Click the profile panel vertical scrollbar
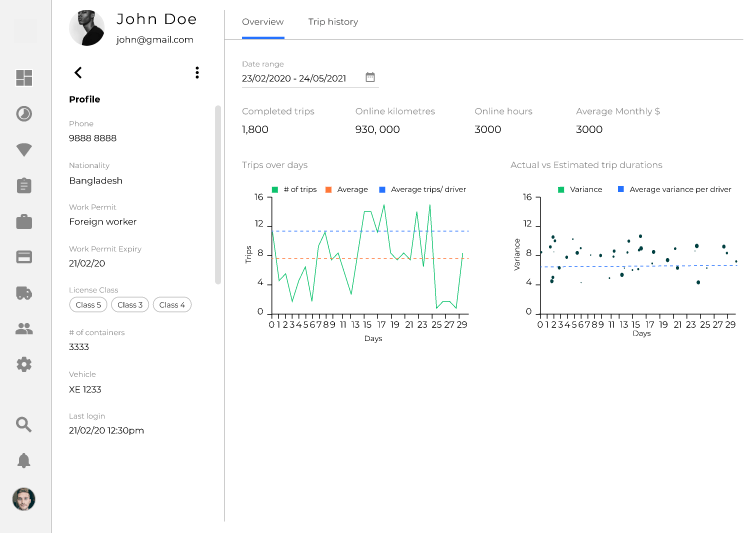The image size is (755, 533). click(218, 195)
